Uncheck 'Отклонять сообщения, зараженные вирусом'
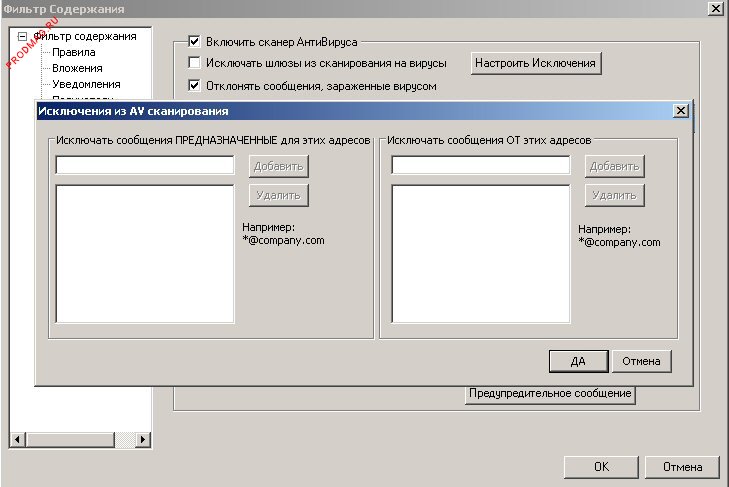The image size is (729, 487). pyautogui.click(x=195, y=86)
